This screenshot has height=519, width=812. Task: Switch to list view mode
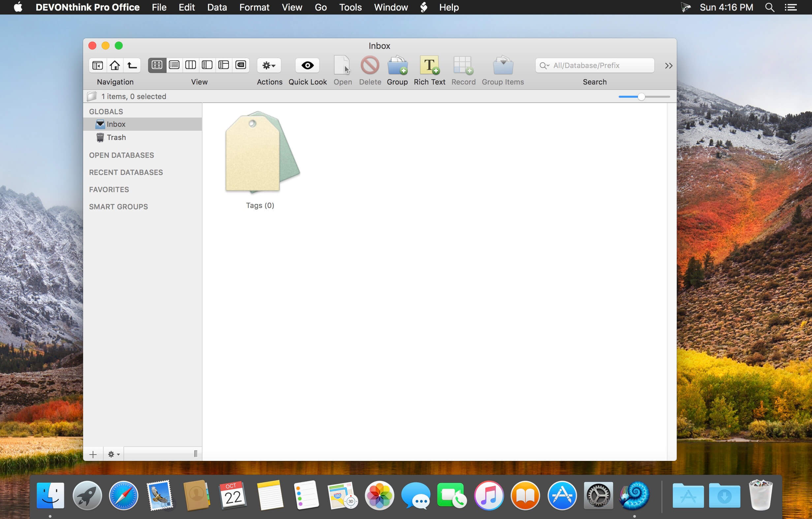174,65
